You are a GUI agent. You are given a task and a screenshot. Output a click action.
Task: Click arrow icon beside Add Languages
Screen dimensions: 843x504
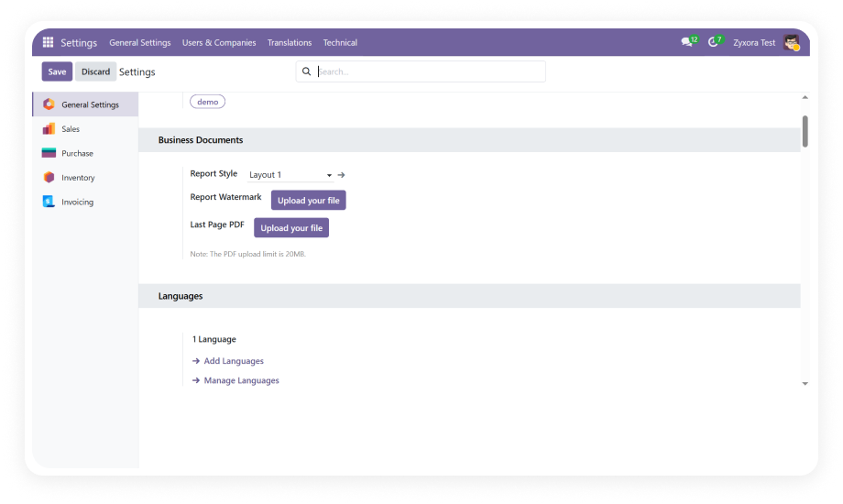click(x=196, y=361)
